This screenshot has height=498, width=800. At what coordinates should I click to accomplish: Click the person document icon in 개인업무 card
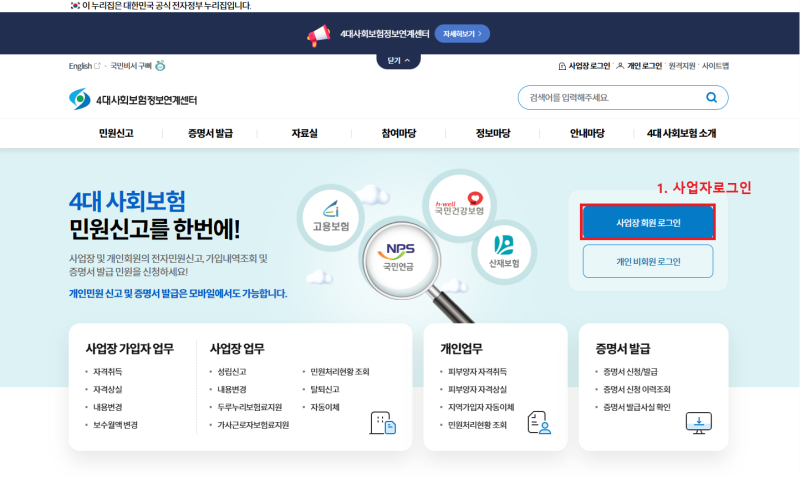(539, 422)
